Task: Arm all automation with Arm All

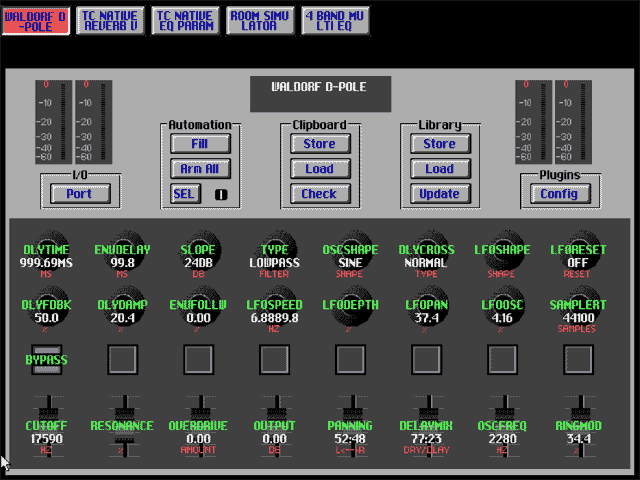Action: (x=200, y=169)
